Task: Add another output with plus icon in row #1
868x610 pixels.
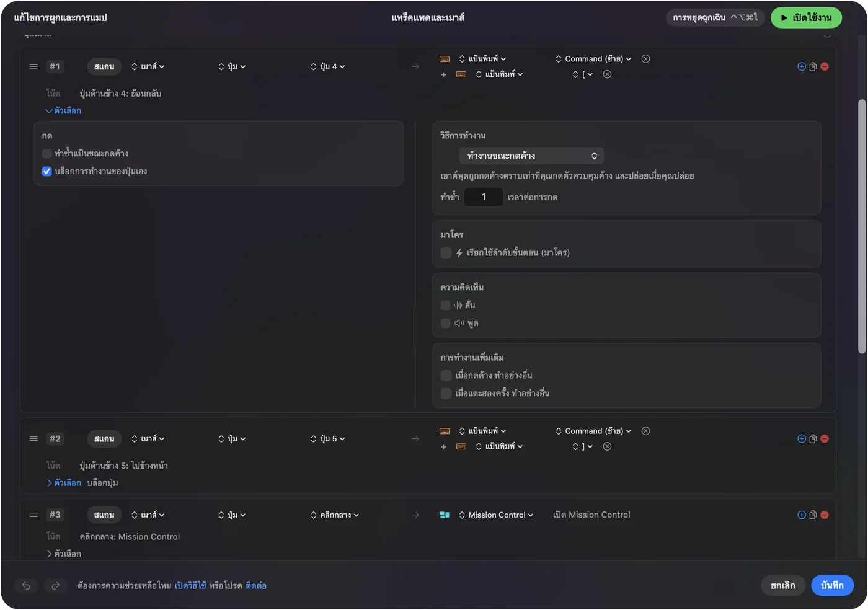Action: (x=443, y=74)
